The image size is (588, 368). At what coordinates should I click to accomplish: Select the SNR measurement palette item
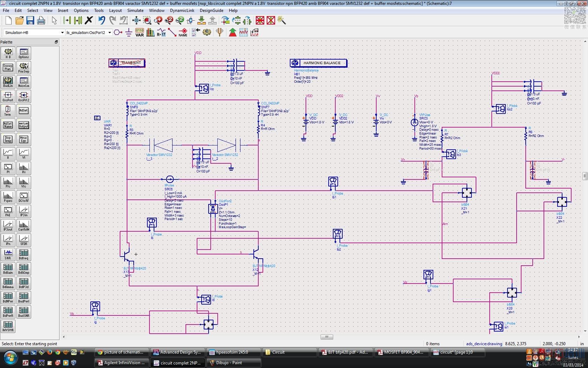tap(8, 254)
